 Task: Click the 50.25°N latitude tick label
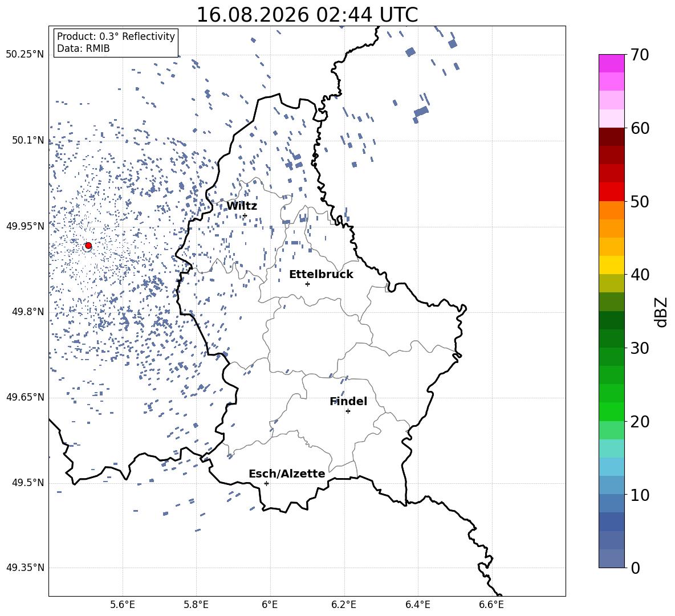pyautogui.click(x=25, y=55)
